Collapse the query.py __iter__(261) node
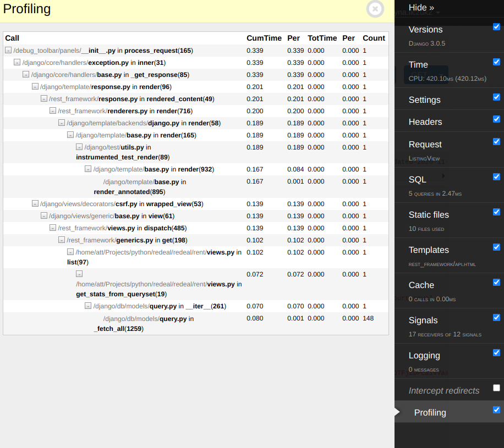Image resolution: width=504 pixels, height=448 pixels. coord(88,306)
